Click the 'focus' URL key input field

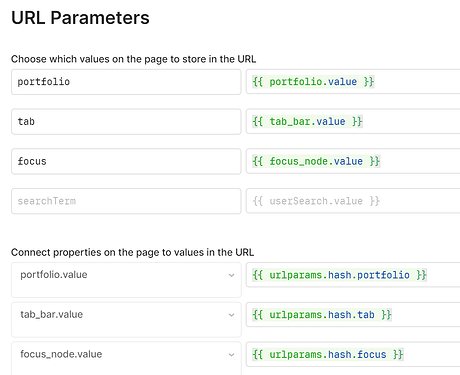[x=126, y=161]
